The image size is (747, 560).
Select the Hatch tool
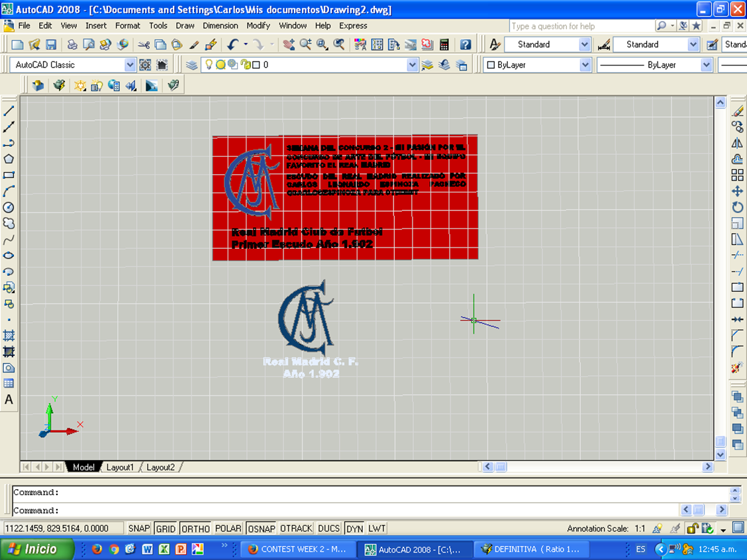click(9, 336)
